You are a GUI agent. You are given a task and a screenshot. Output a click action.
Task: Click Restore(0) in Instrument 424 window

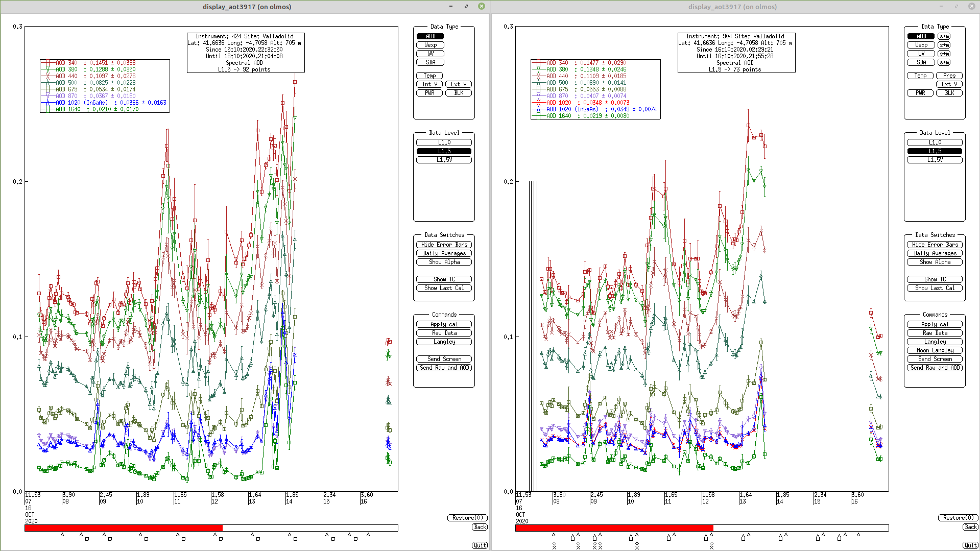click(x=467, y=518)
